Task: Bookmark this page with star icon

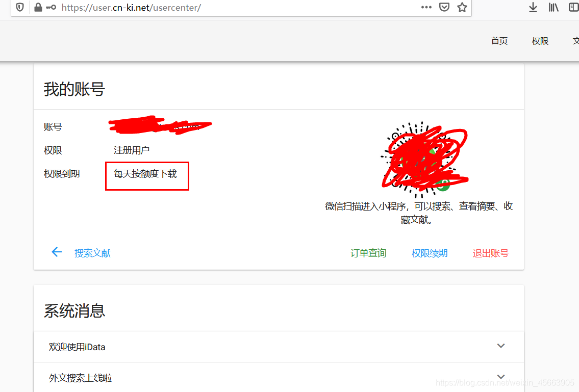Action: click(462, 7)
